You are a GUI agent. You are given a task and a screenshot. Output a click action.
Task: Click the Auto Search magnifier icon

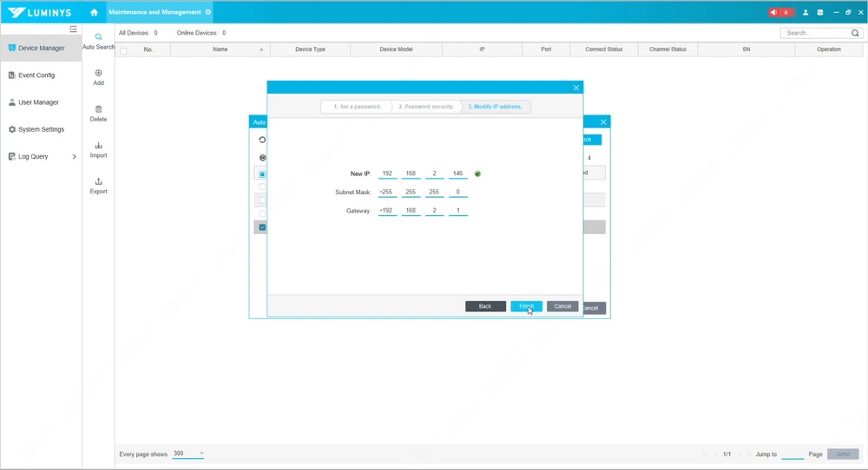99,37
